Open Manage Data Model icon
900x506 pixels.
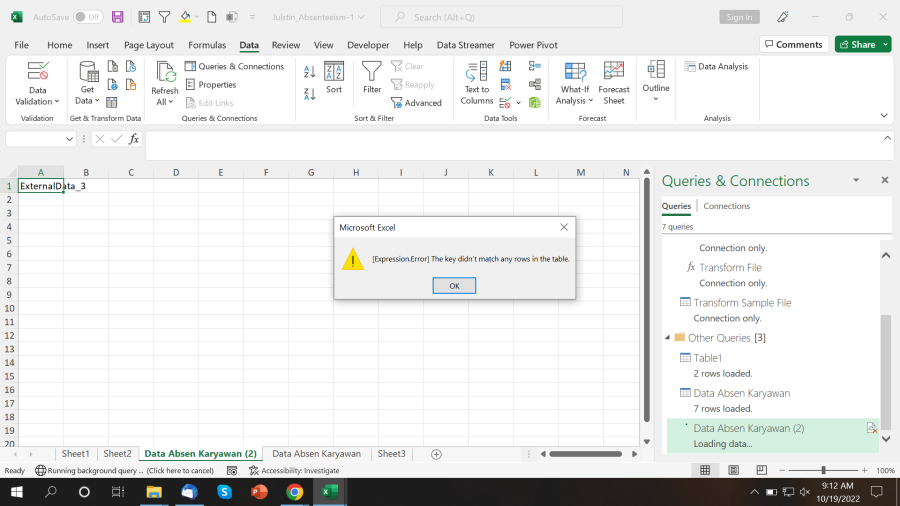point(535,103)
